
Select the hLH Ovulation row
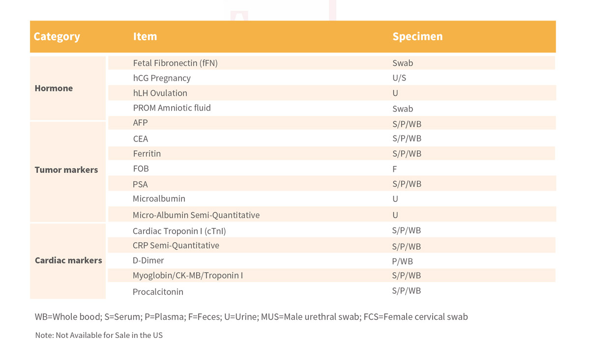[160, 93]
